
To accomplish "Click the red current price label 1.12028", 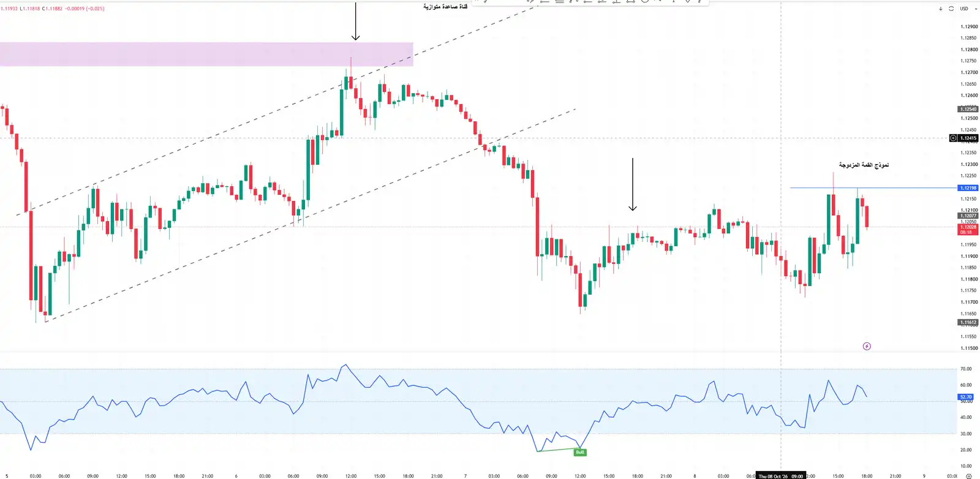I will click(968, 229).
